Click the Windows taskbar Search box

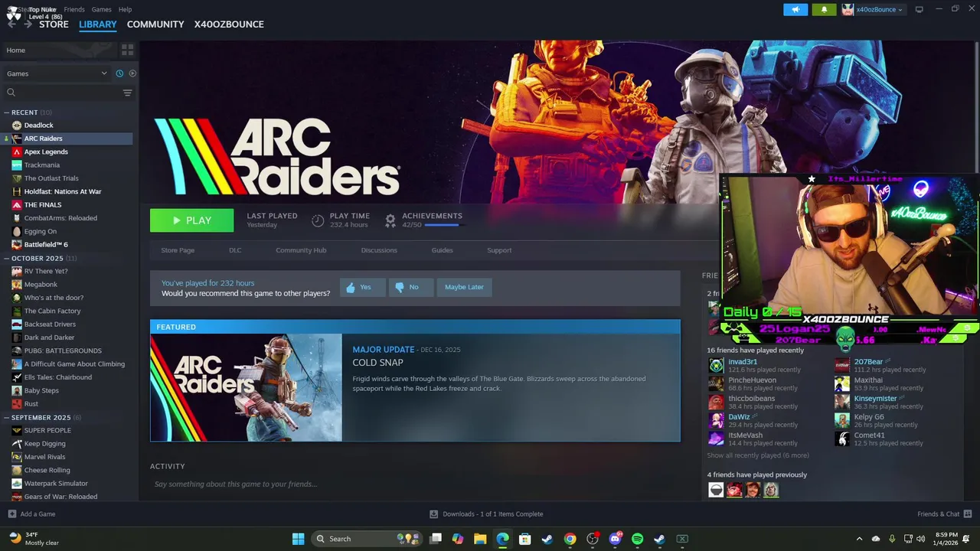367,539
